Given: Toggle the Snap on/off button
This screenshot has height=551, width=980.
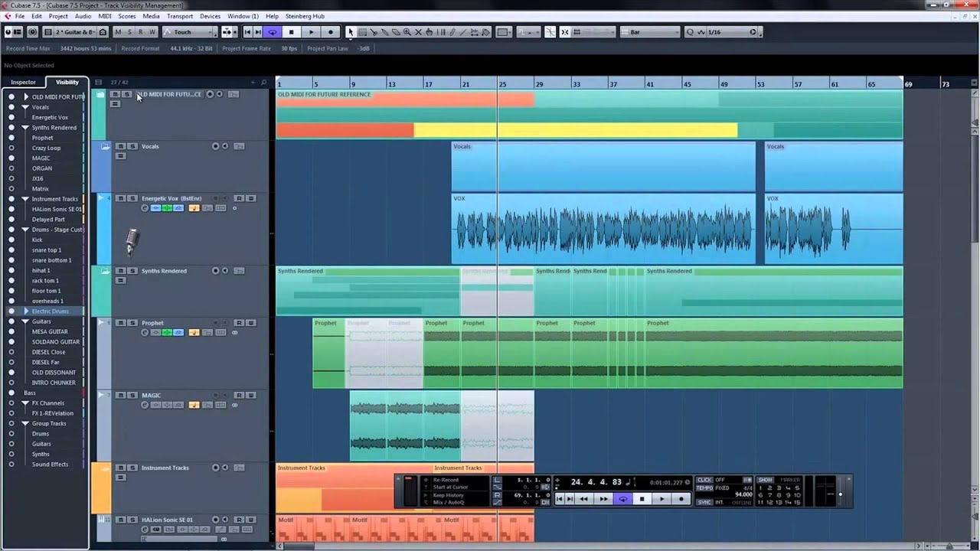Looking at the screenshot, I should click(565, 32).
